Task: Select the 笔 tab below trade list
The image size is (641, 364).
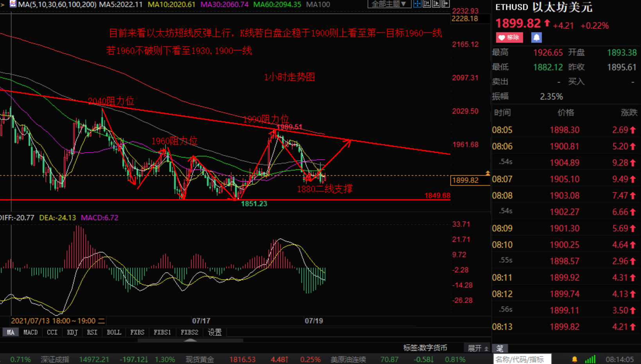Action: (x=500, y=348)
